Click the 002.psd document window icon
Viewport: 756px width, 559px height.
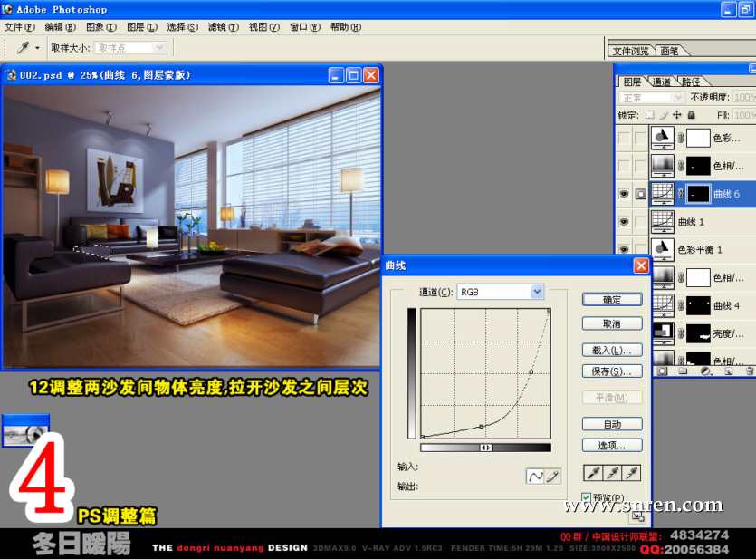pos(10,75)
